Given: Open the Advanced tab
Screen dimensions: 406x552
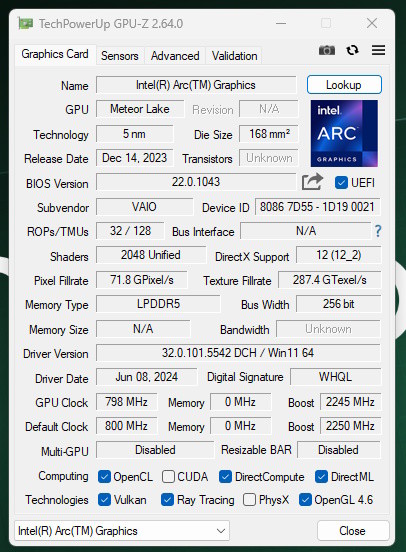Looking at the screenshot, I should [x=175, y=56].
